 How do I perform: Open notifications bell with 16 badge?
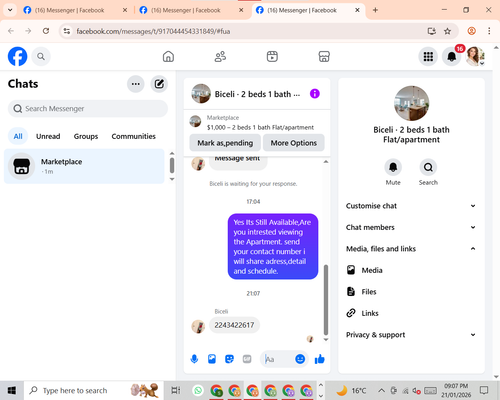tap(452, 56)
